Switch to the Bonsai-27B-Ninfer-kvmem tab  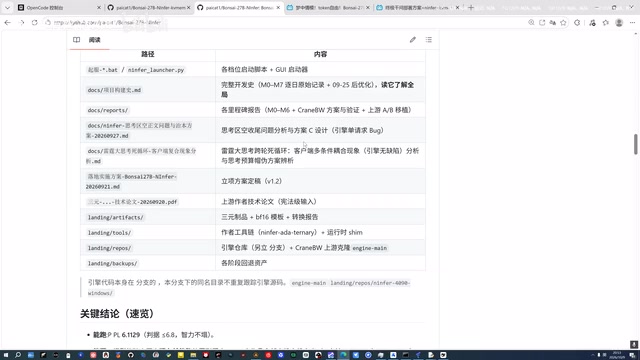(149, 7)
